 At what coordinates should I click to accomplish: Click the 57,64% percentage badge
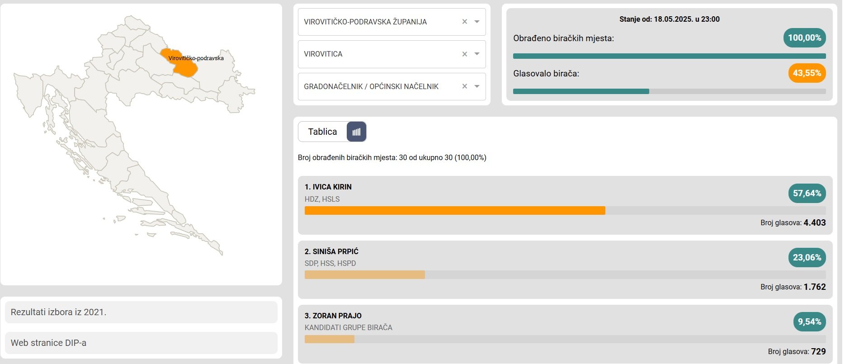click(807, 193)
